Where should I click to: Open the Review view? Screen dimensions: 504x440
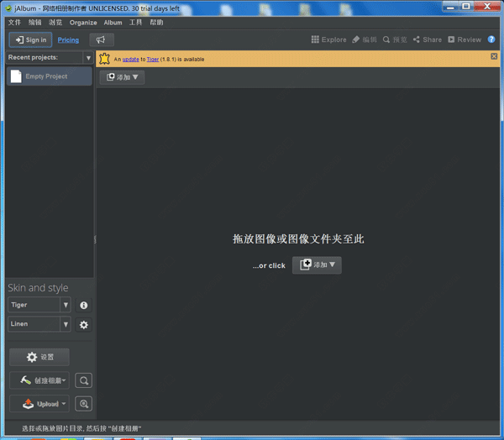[x=465, y=39]
